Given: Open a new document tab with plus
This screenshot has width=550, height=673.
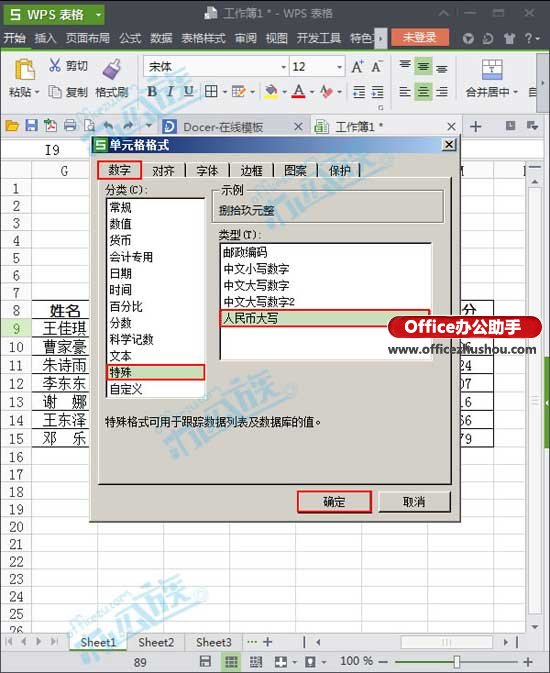Looking at the screenshot, I should [x=475, y=127].
